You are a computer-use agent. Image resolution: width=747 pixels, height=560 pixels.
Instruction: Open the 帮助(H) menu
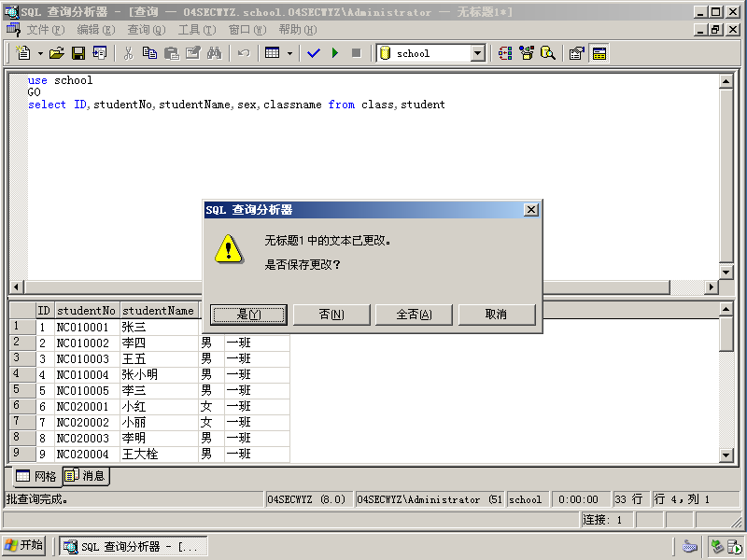(298, 30)
